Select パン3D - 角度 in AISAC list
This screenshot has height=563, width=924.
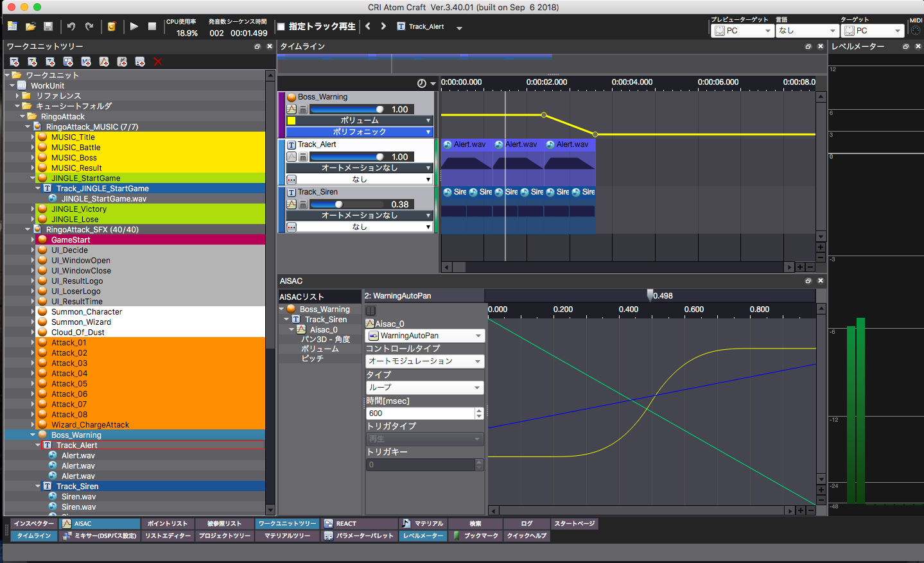coord(326,339)
